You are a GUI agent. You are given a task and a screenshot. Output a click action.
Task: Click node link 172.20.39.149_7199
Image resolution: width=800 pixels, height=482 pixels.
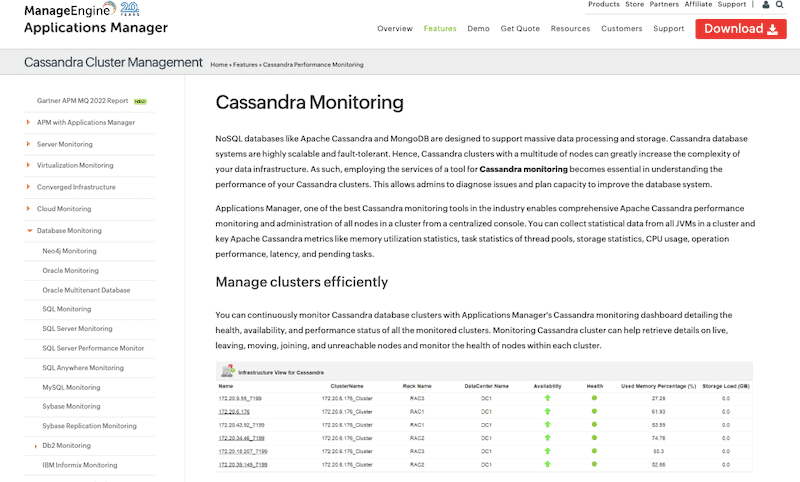(243, 465)
